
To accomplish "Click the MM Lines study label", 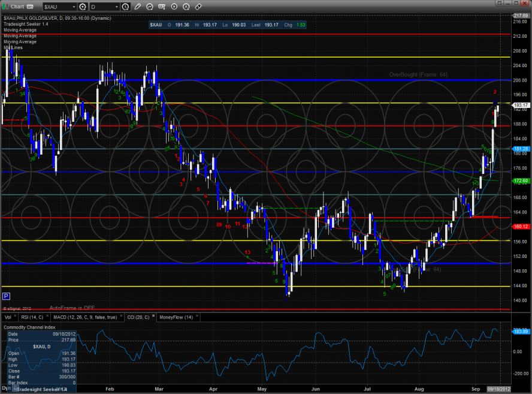I will [13, 47].
